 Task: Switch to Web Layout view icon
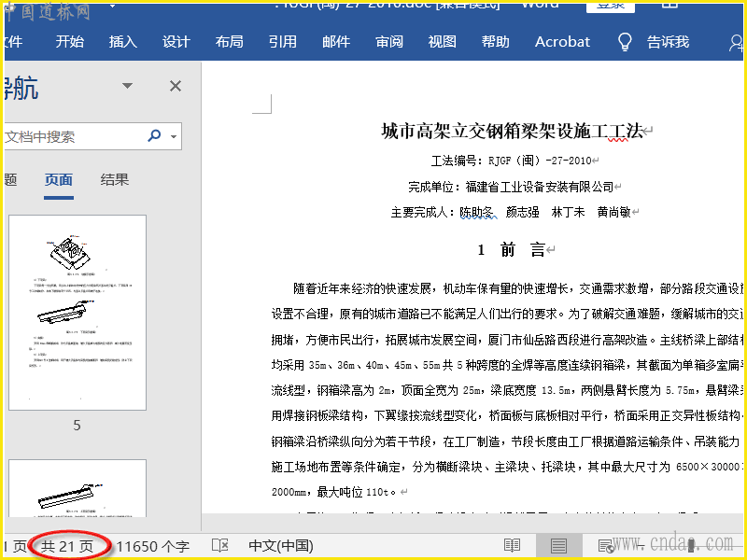(x=605, y=545)
